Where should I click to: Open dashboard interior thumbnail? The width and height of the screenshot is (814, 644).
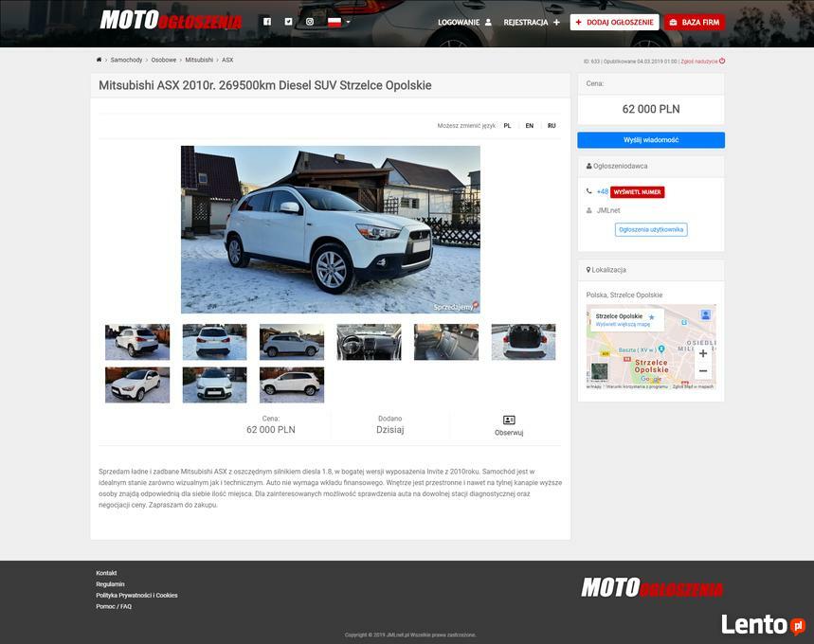369,342
